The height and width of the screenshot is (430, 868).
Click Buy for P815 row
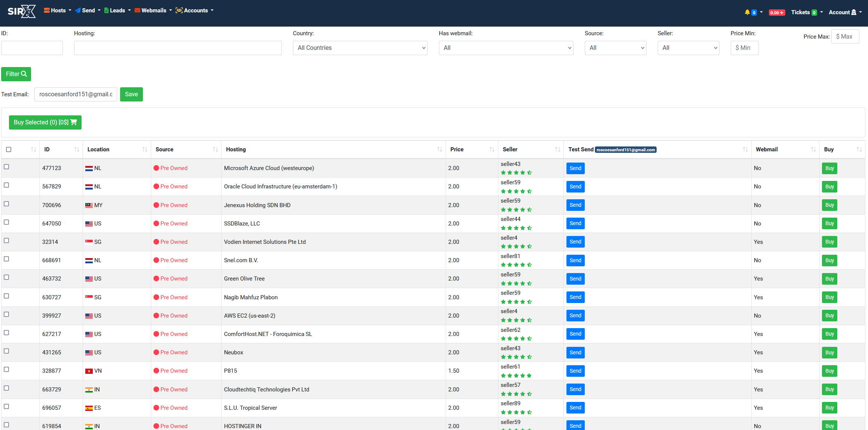pyautogui.click(x=830, y=371)
